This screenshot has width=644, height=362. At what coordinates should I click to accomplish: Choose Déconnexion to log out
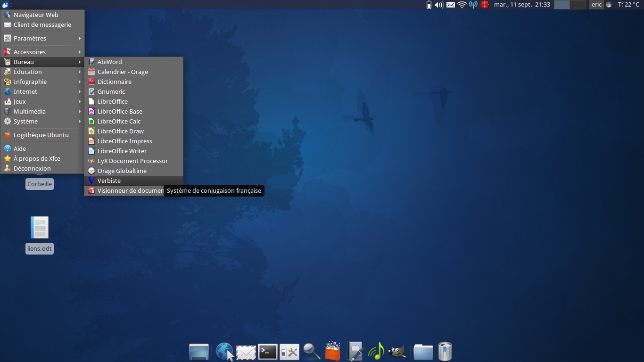[42, 168]
